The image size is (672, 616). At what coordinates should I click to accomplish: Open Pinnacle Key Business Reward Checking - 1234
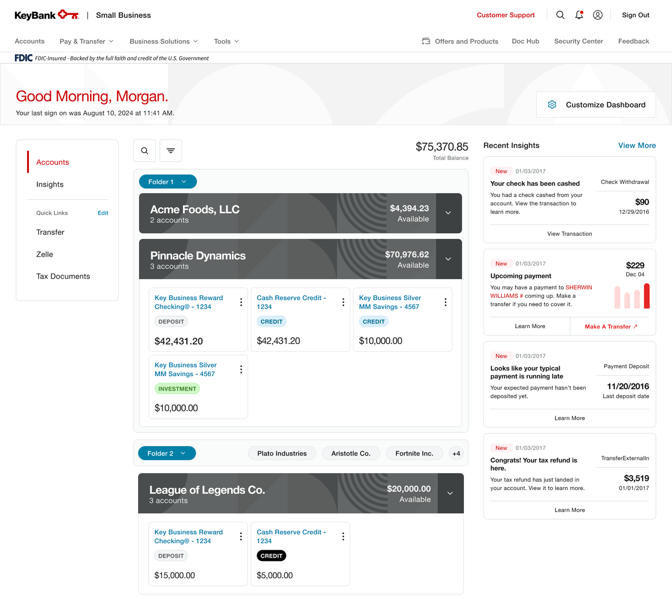(x=189, y=302)
